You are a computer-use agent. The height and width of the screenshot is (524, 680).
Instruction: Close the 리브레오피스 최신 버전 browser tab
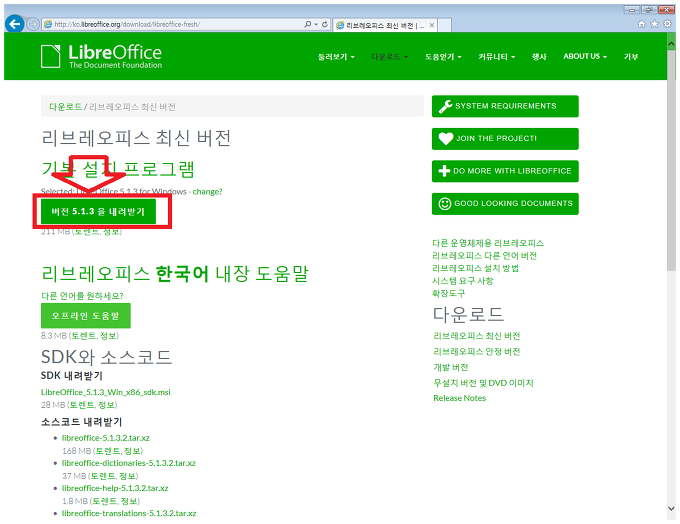coord(432,25)
